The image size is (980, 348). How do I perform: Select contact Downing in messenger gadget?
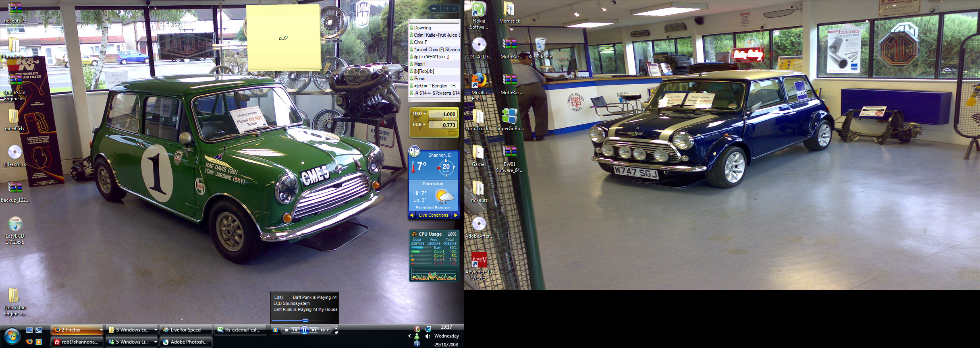coord(435,28)
